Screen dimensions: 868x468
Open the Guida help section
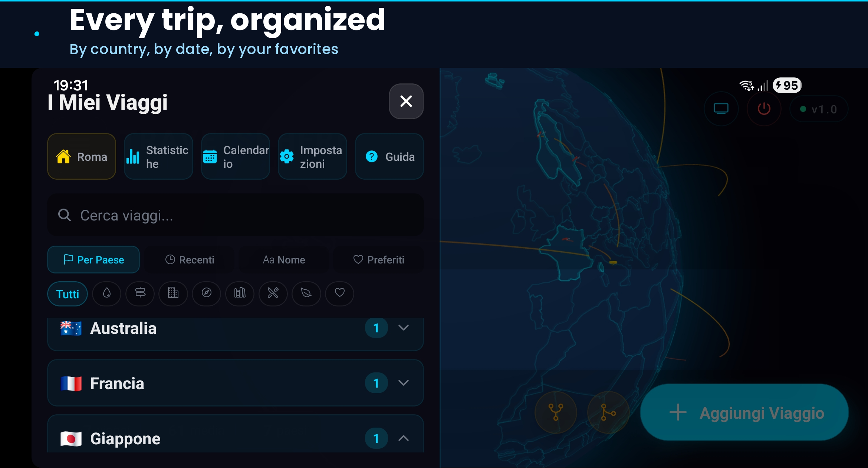(x=389, y=156)
